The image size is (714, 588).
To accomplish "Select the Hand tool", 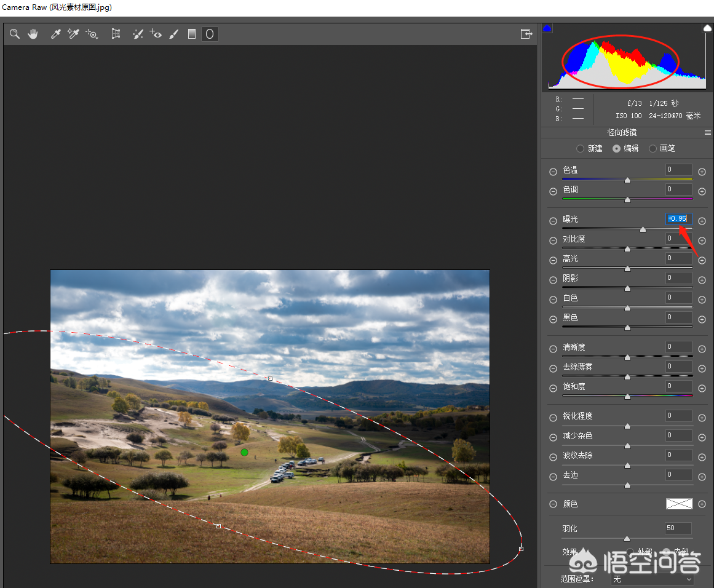I will [33, 34].
